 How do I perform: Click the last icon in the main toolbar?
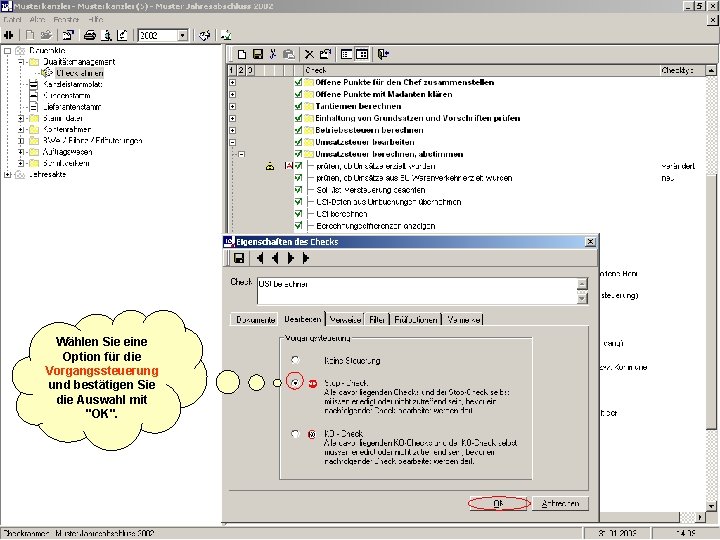coord(225,35)
